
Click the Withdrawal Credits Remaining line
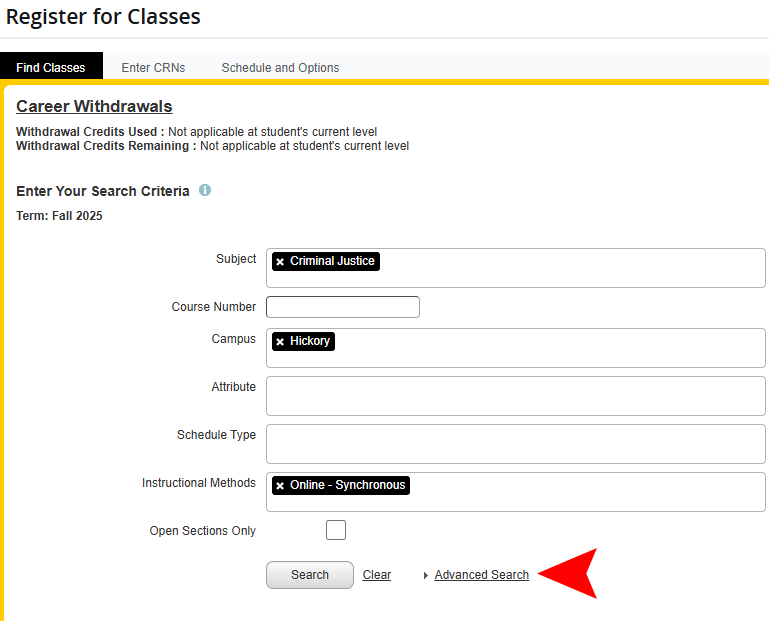pos(212,146)
